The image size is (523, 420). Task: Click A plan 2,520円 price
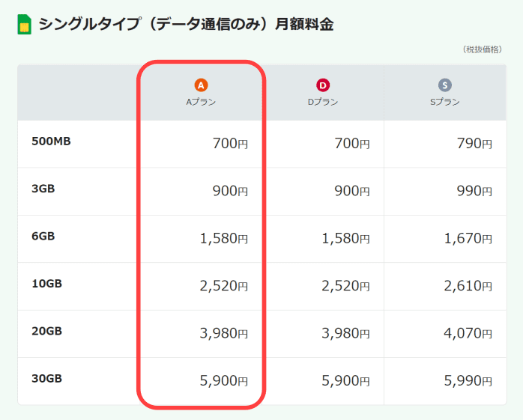pyautogui.click(x=224, y=286)
